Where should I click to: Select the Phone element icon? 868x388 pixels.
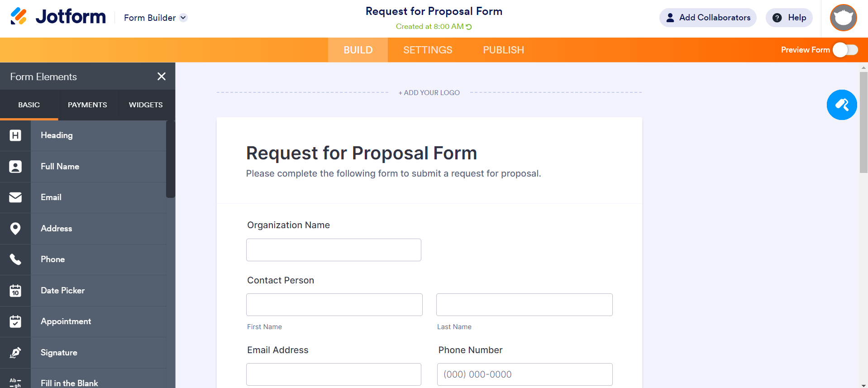pos(15,259)
